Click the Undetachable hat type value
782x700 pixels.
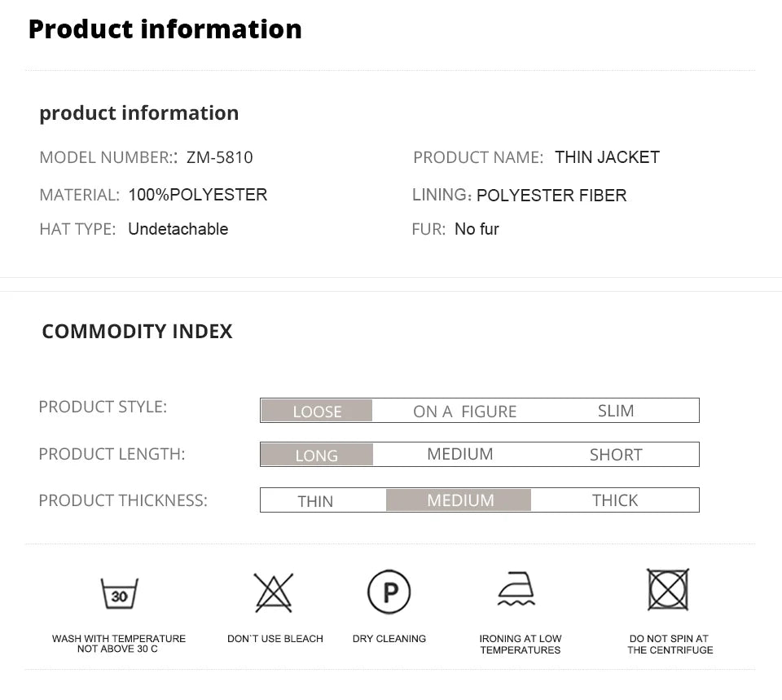(x=178, y=229)
